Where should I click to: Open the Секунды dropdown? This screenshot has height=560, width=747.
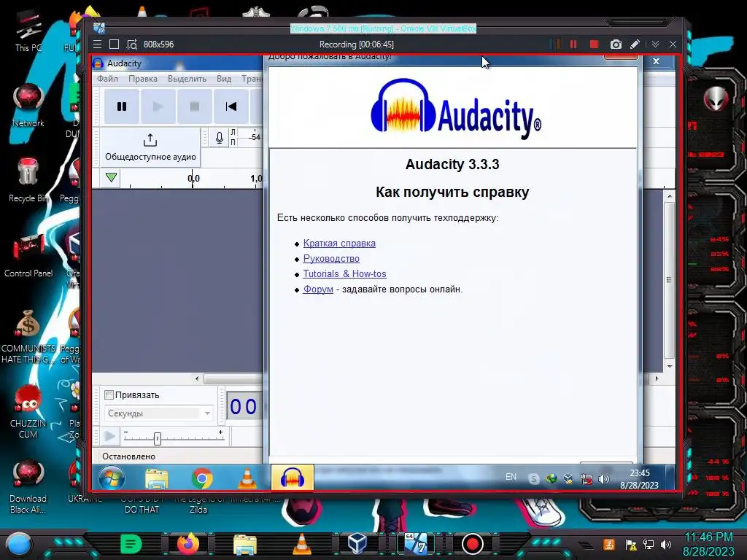158,413
